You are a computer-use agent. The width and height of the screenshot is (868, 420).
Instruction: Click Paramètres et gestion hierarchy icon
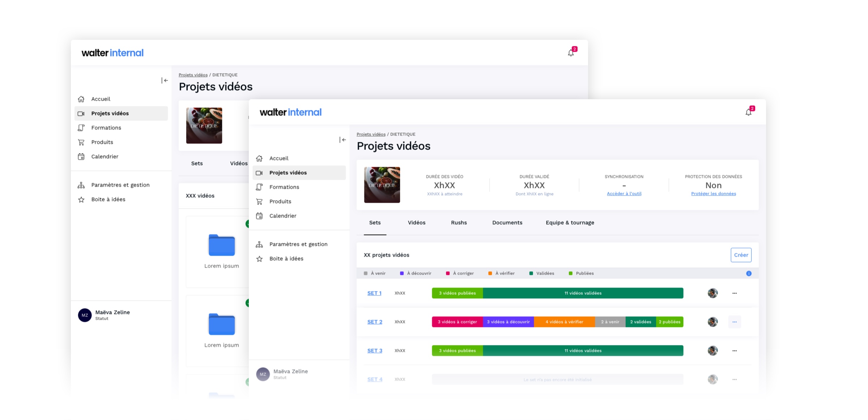(x=259, y=244)
